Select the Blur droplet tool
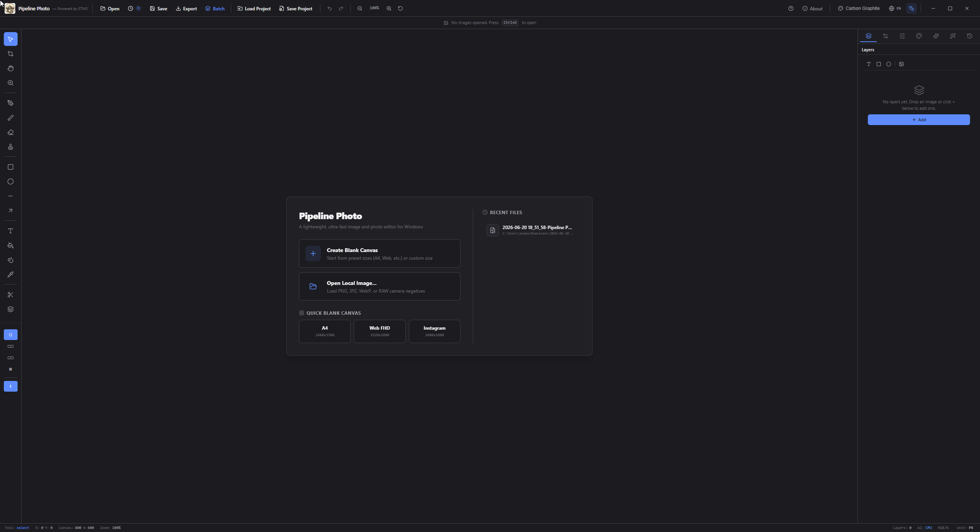 pos(10,260)
